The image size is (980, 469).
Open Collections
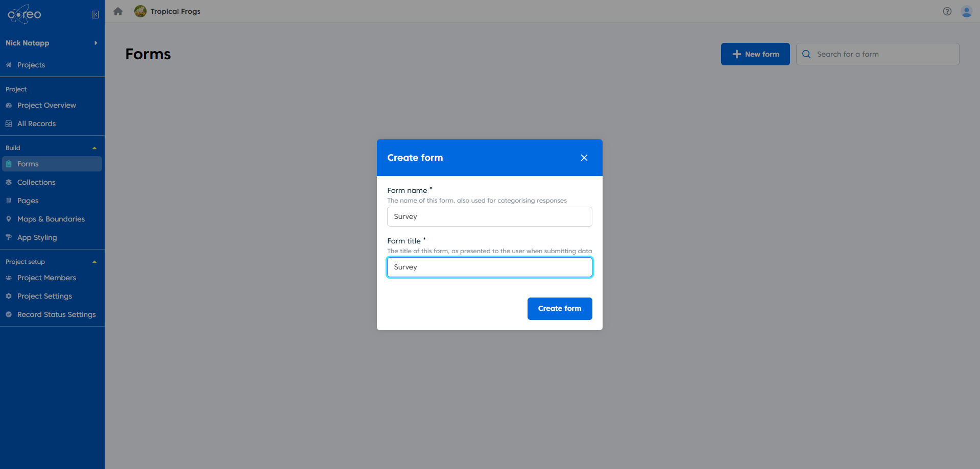click(x=52, y=182)
